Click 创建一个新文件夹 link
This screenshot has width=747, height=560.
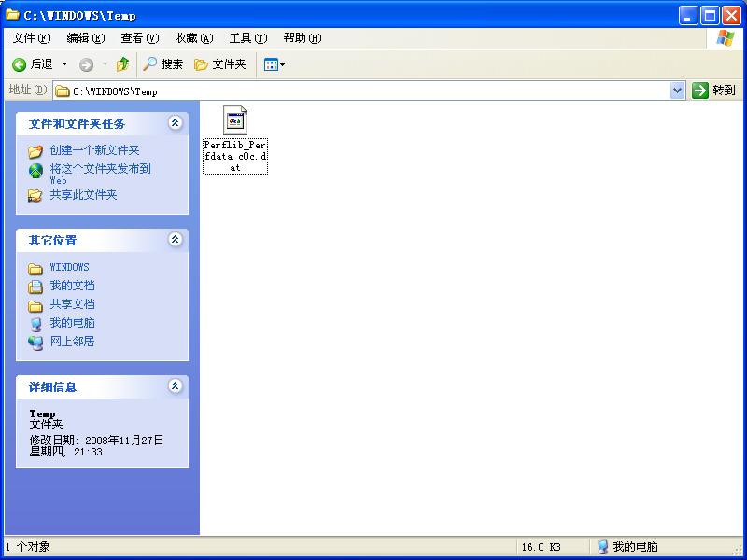pos(95,150)
